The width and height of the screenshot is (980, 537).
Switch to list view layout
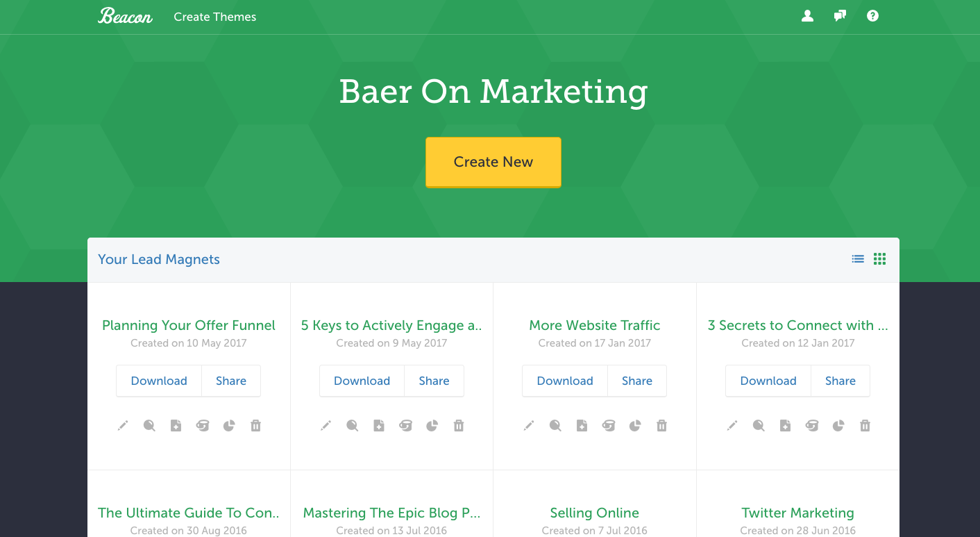coord(858,259)
